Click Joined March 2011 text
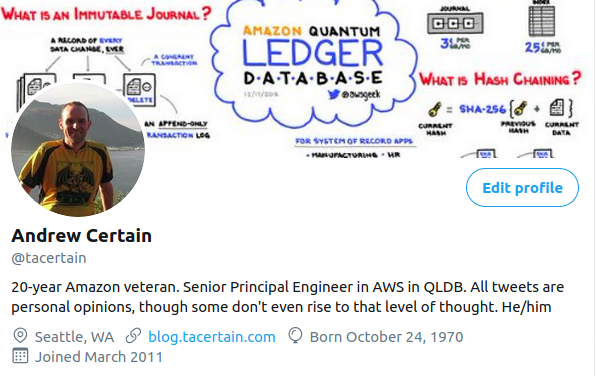This screenshot has height=376, width=596. point(99,357)
